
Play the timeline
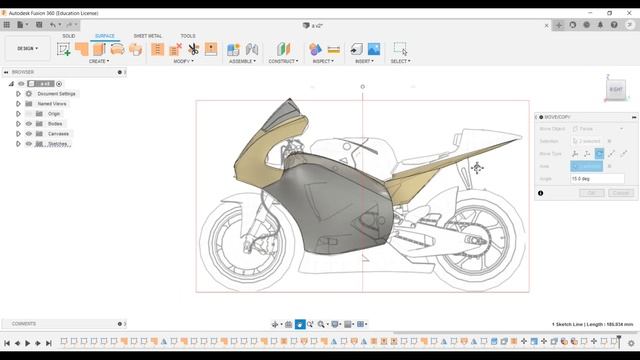tap(27, 343)
